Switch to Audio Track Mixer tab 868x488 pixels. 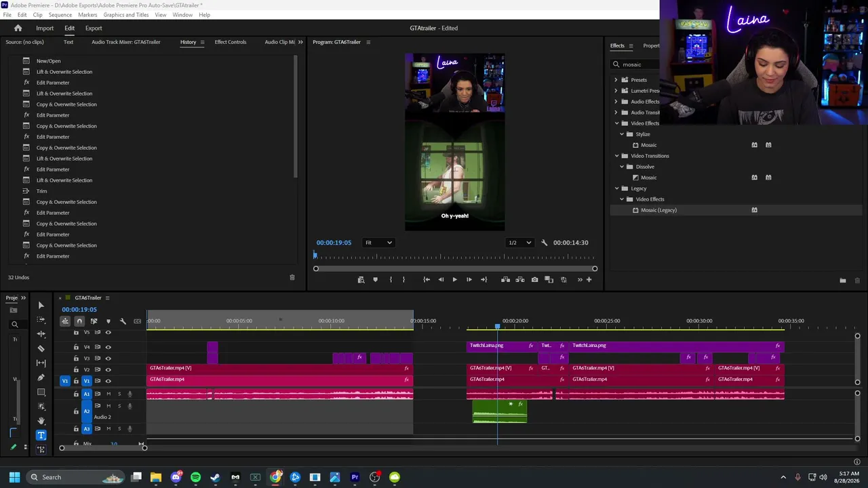click(x=126, y=42)
